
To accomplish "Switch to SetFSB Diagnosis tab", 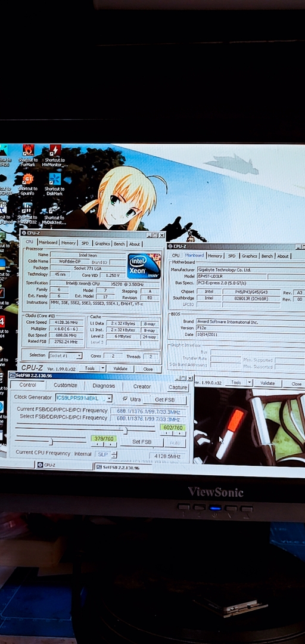I will pos(104,386).
